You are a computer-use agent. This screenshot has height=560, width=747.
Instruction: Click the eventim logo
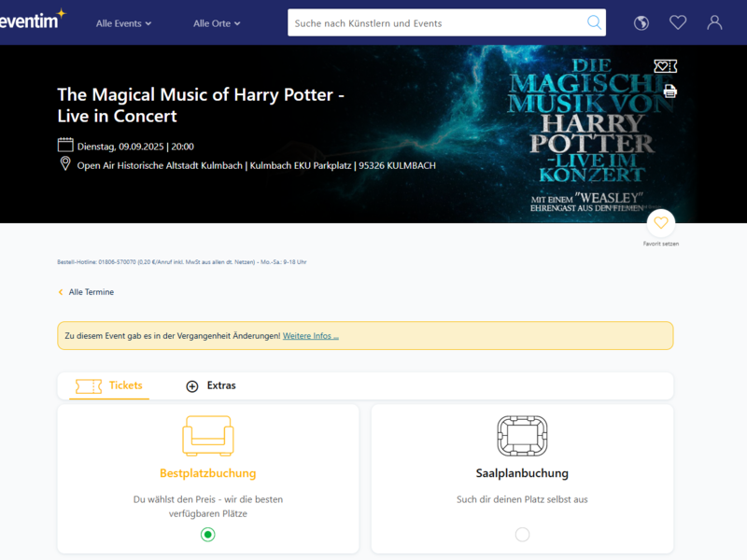point(32,21)
